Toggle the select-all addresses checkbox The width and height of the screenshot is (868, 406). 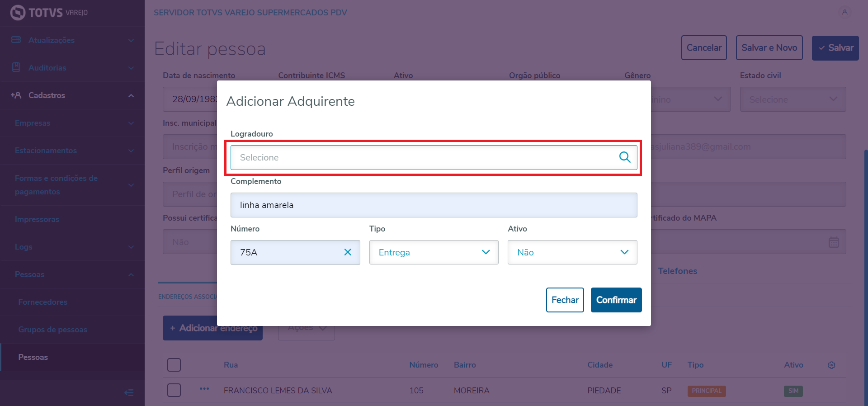click(x=174, y=365)
